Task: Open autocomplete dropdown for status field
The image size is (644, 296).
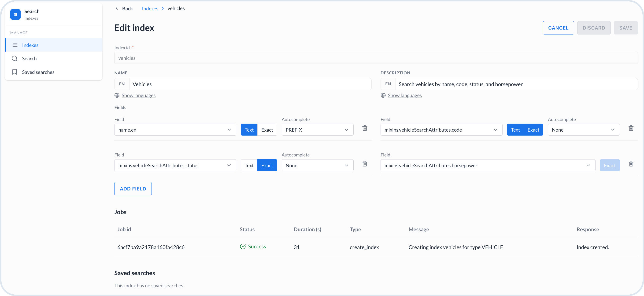Action: [x=318, y=166]
